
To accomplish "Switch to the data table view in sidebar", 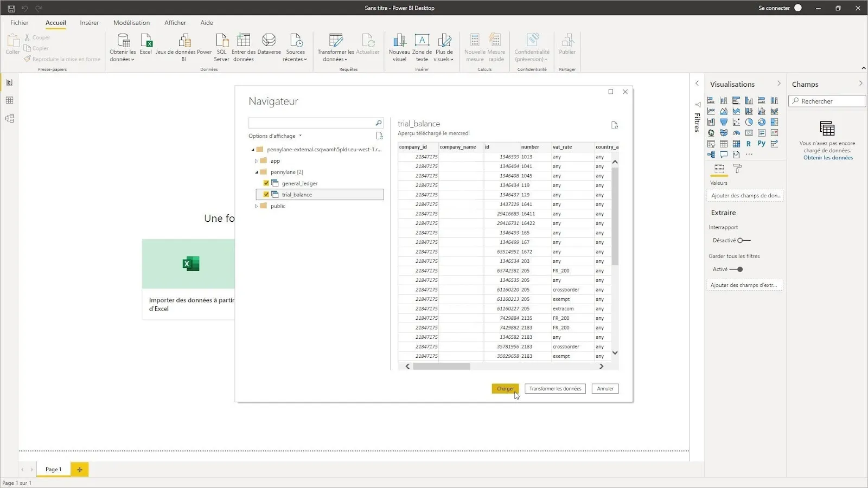I will point(9,100).
